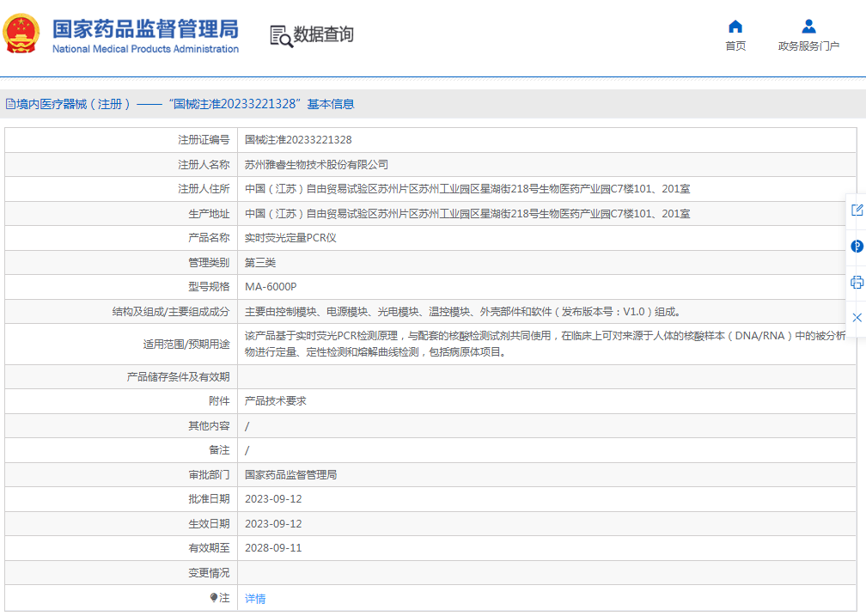Image resolution: width=866 pixels, height=616 pixels.
Task: Select registration number 国械注准20233221328 cell
Action: point(298,140)
